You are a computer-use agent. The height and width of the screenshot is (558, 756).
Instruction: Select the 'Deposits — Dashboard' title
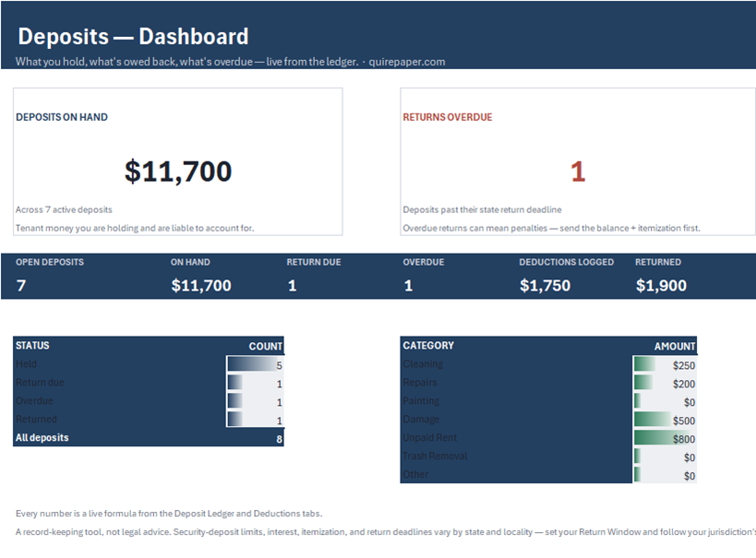(x=133, y=37)
